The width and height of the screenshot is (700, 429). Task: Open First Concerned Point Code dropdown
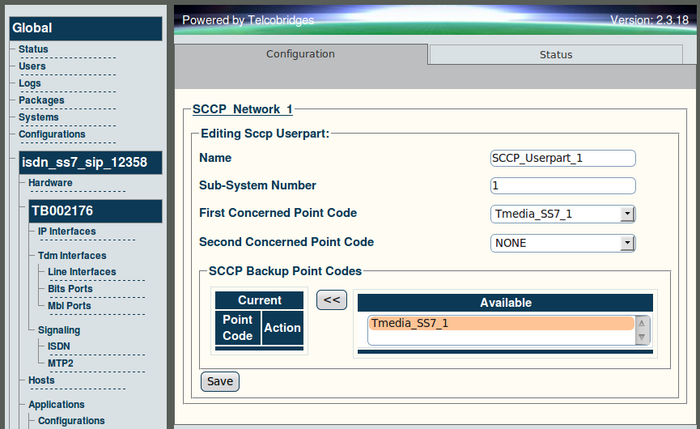tap(563, 213)
